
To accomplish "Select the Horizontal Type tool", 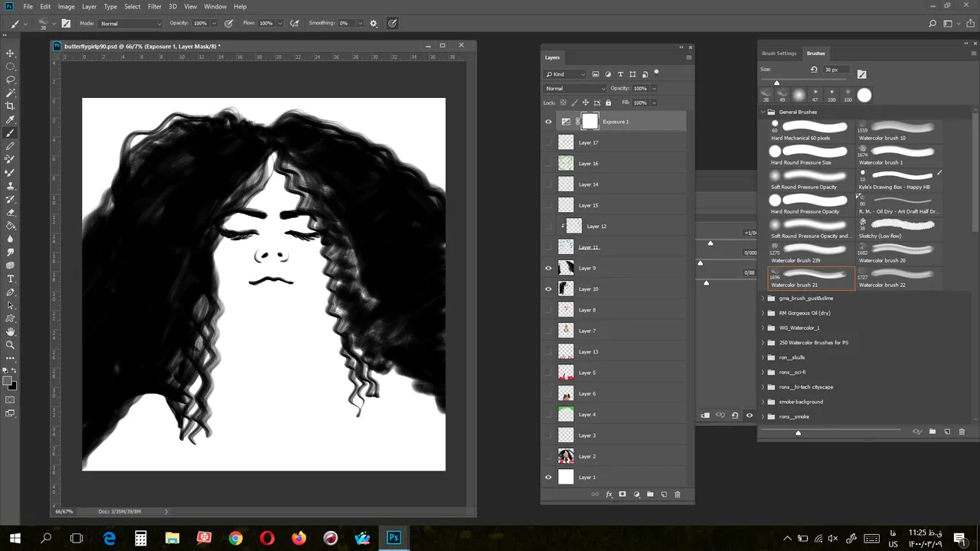I will click(x=10, y=279).
